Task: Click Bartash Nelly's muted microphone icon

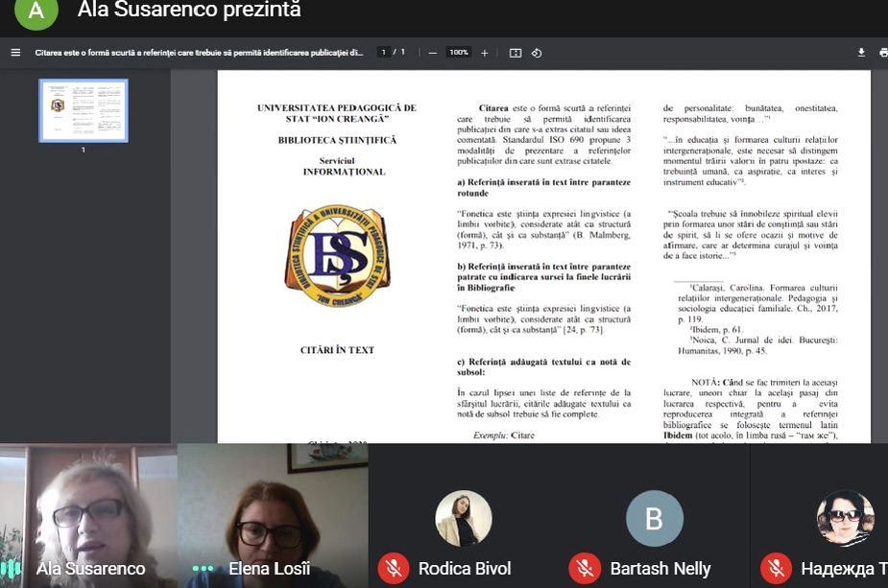Action: coord(585,568)
